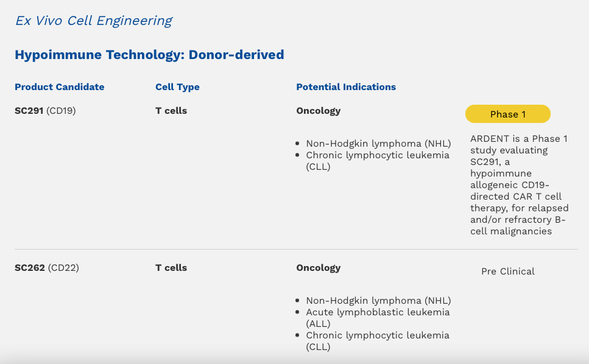Select the SC291 (CD19) product candidate
The width and height of the screenshot is (589, 364).
[x=45, y=111]
